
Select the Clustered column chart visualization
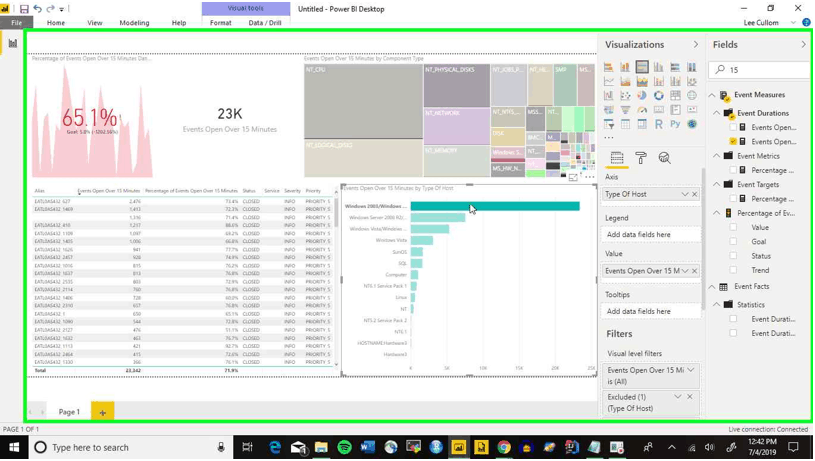pos(659,67)
